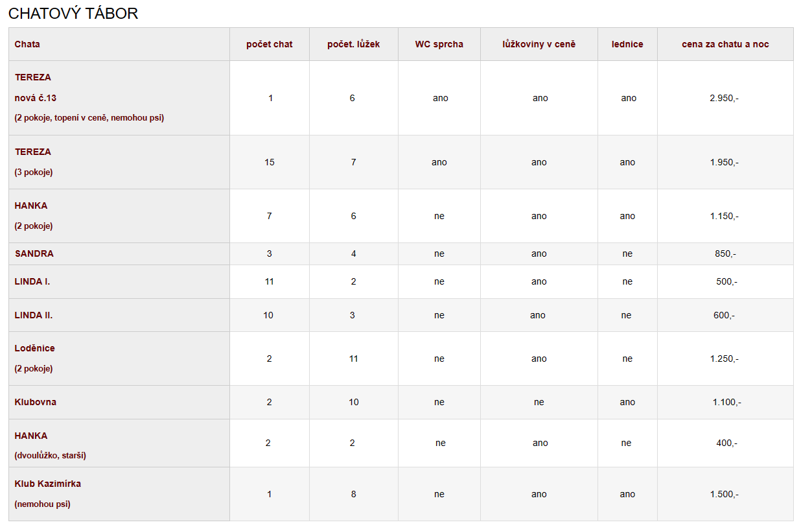
Task: Click the 'počet chat' column header
Action: (x=270, y=44)
